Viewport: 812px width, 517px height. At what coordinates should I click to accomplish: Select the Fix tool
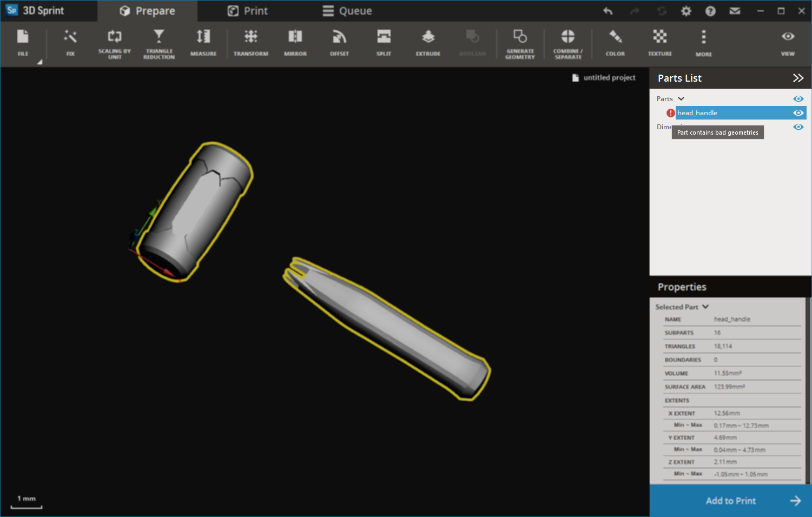coord(70,43)
